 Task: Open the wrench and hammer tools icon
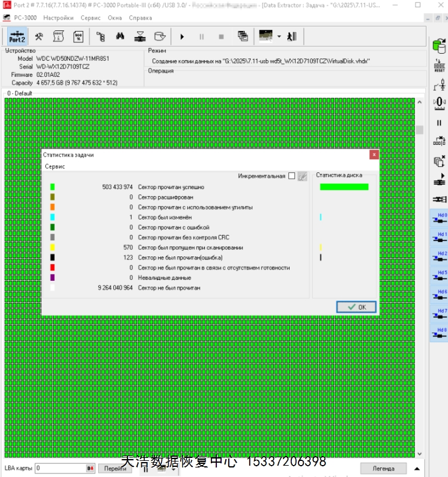pos(39,36)
